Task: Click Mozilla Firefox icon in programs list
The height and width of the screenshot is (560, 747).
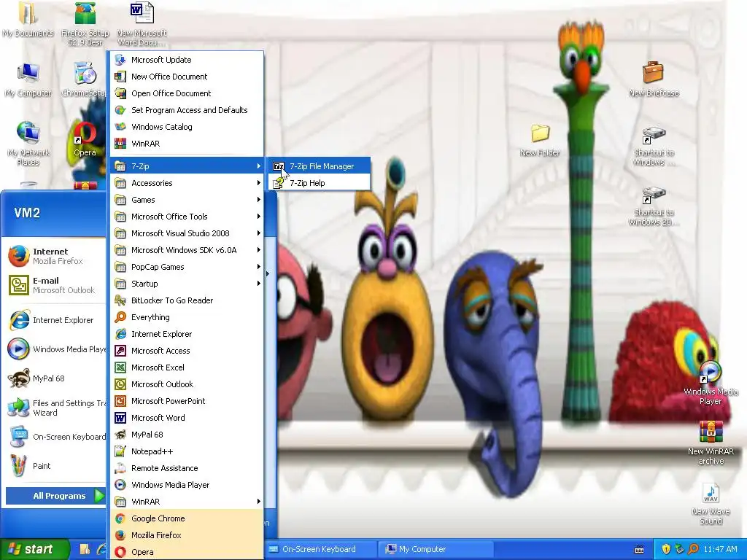Action: (120, 534)
